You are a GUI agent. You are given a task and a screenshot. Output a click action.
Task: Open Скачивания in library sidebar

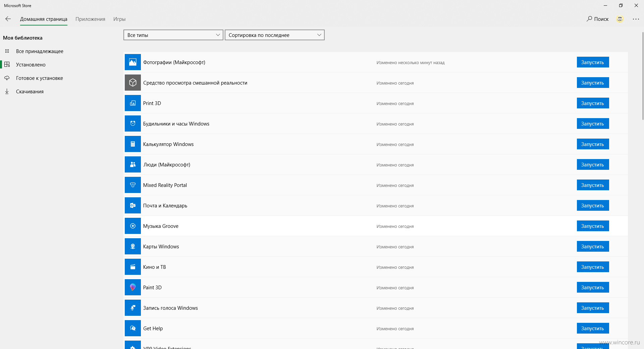click(x=30, y=91)
